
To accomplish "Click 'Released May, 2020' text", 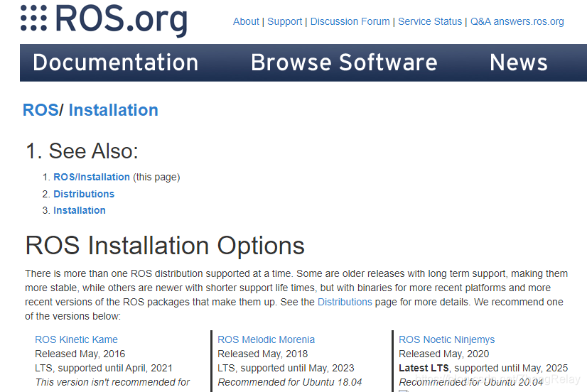I will tap(444, 354).
